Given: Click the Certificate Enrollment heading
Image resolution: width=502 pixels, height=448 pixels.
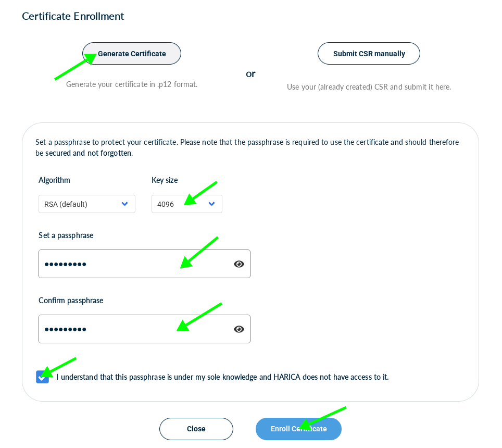Looking at the screenshot, I should tap(73, 16).
